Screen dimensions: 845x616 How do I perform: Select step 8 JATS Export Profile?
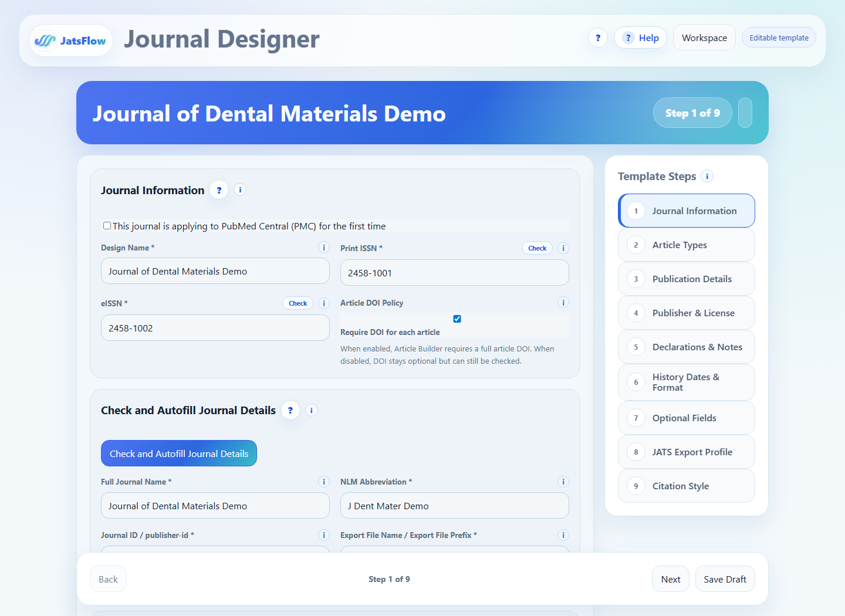687,452
